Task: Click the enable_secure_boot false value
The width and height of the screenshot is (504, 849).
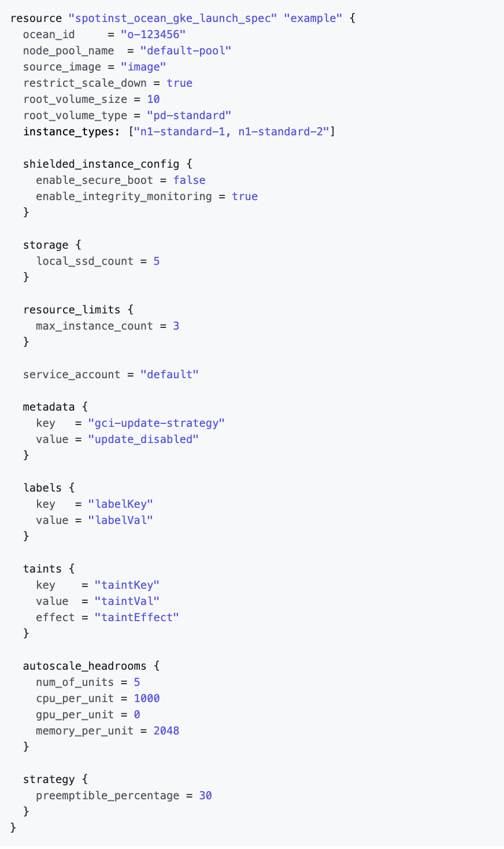Action: [189, 180]
